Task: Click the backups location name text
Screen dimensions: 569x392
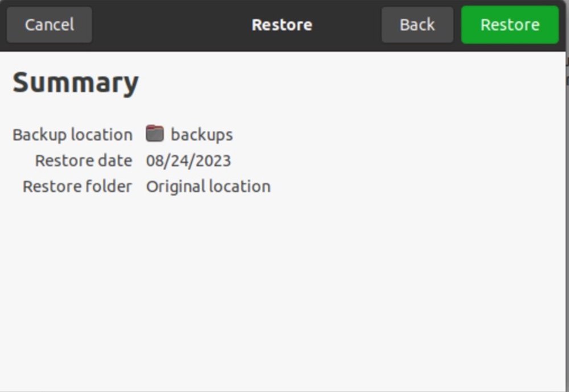Action: (201, 134)
